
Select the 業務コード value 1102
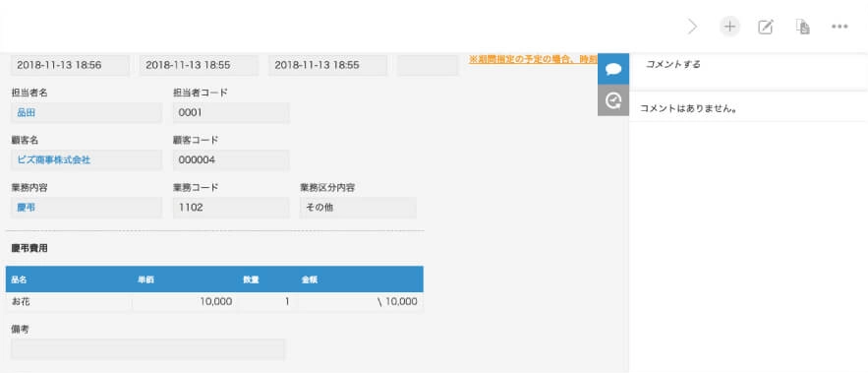coord(231,208)
